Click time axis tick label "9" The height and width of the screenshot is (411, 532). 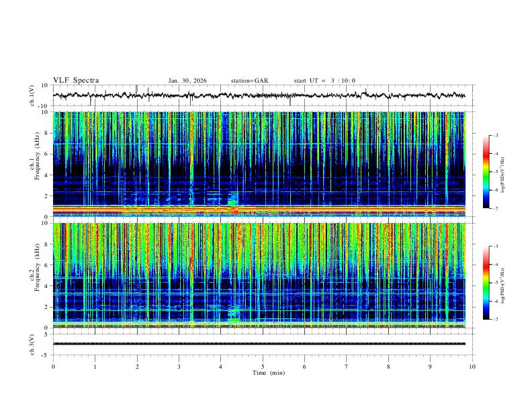tap(430, 367)
